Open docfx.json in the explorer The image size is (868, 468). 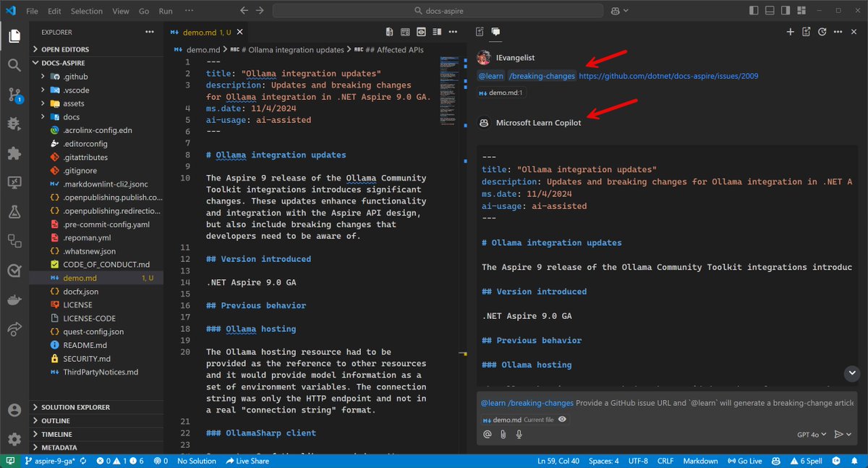96,292
